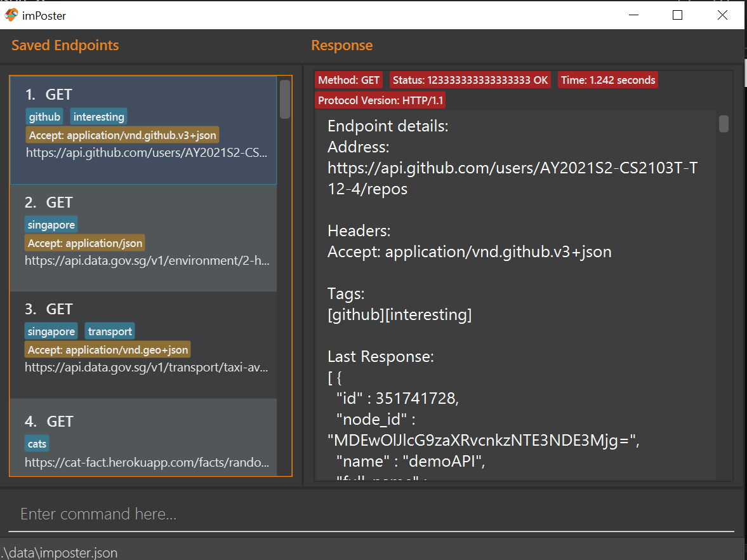Click the cats tag on endpoint 4
747x560 pixels.
point(37,444)
